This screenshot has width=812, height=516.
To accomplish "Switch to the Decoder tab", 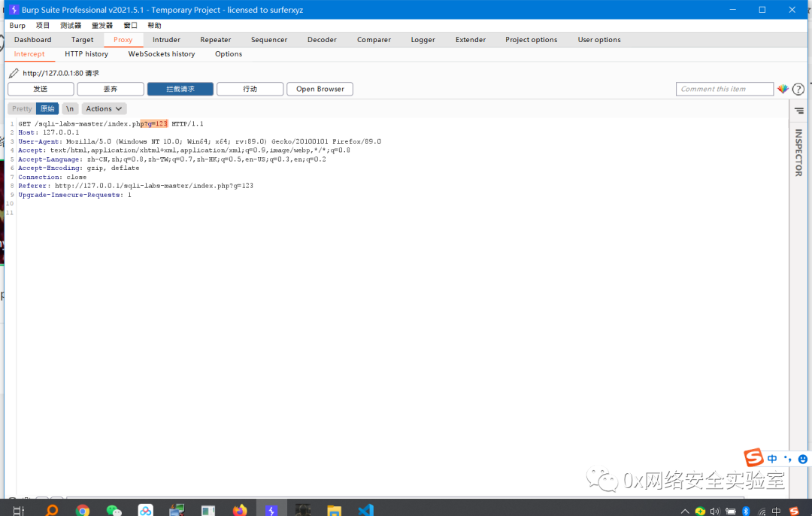I will (x=322, y=40).
